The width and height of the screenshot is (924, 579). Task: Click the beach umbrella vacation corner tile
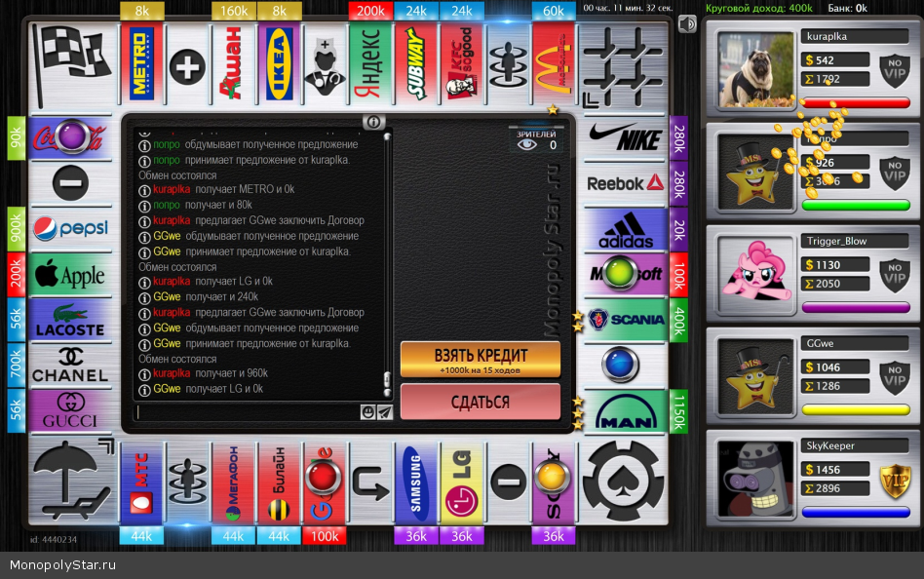coord(72,482)
